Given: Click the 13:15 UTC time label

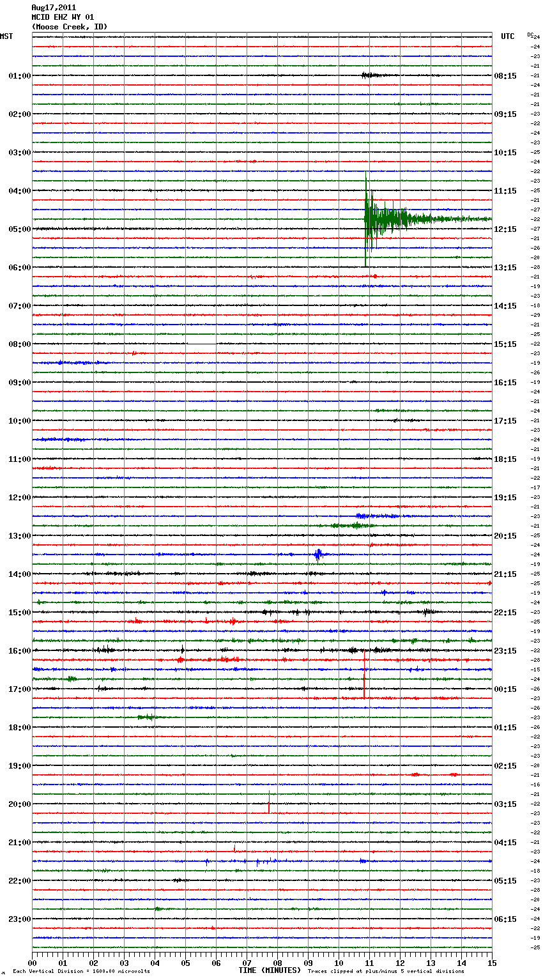Looking at the screenshot, I should (505, 268).
